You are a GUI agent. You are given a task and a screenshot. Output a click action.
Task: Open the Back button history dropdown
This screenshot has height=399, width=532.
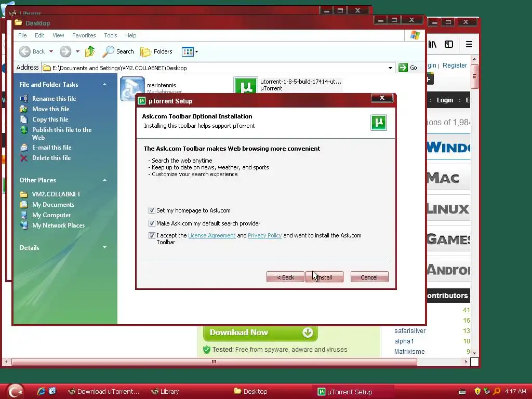51,51
